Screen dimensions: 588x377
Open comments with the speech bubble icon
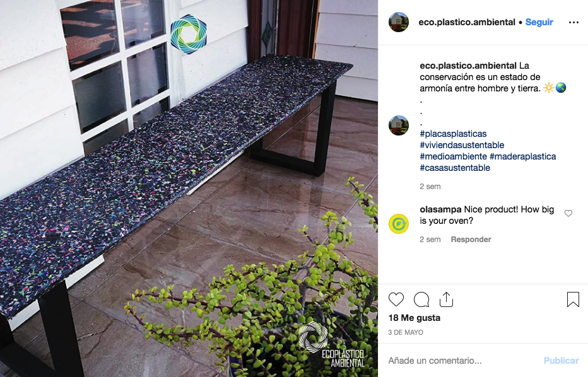pos(421,299)
